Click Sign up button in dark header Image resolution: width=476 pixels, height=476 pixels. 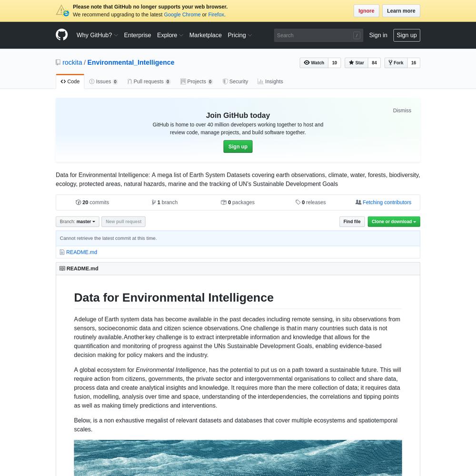[x=407, y=35]
